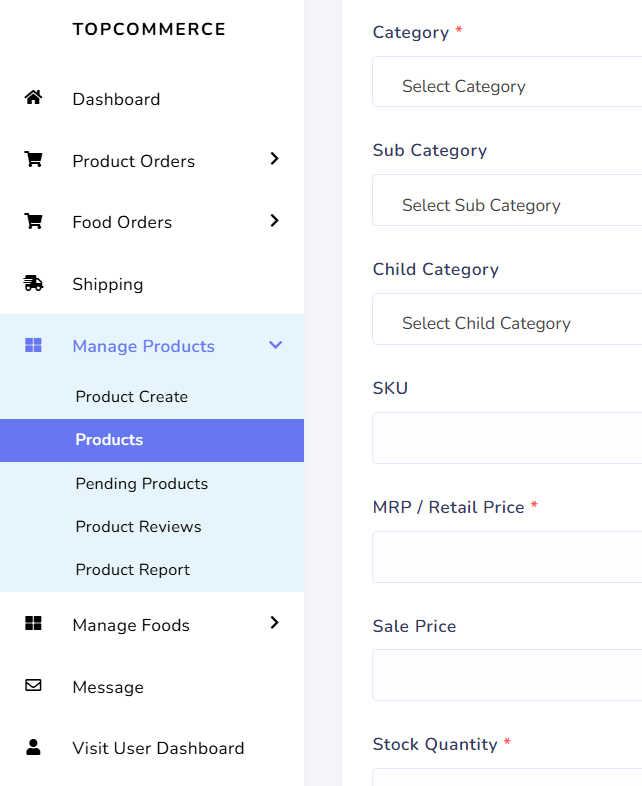
Task: Focus the SKU input field
Action: coord(507,438)
